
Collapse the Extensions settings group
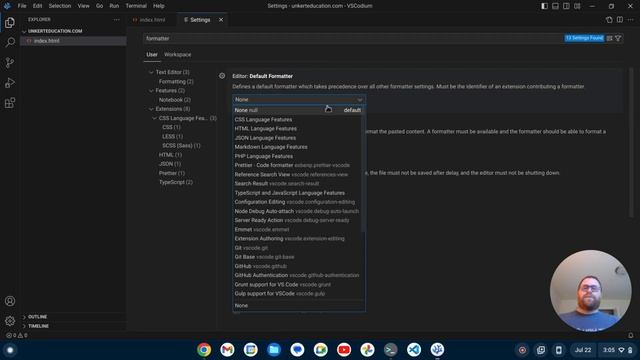click(x=151, y=109)
